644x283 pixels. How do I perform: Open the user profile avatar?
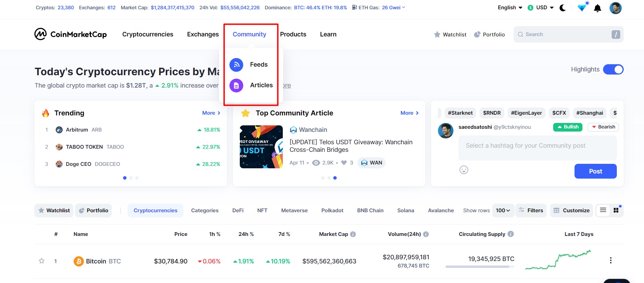[x=615, y=8]
